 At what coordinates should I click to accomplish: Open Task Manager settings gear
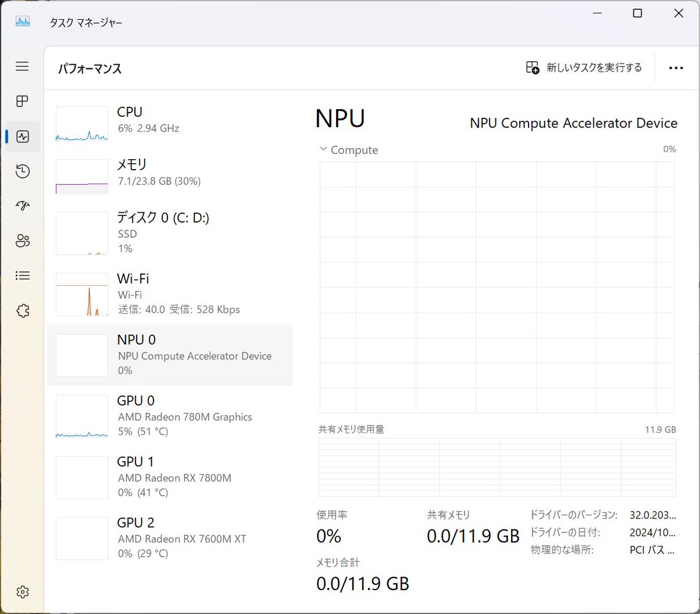[x=22, y=592]
